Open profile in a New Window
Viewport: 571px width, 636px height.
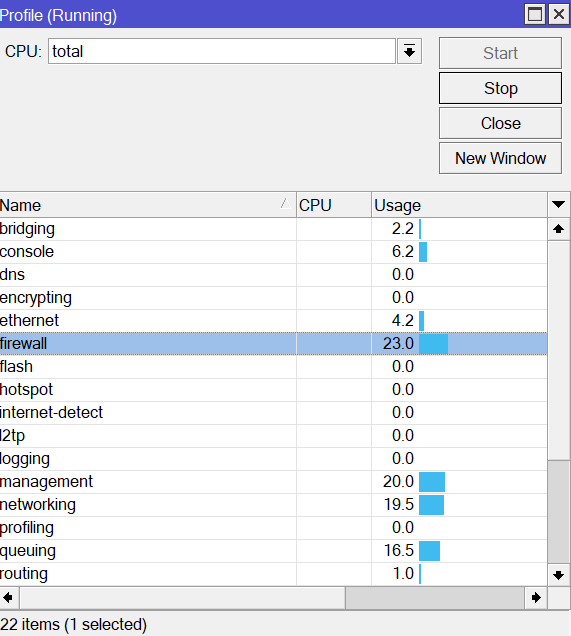click(500, 158)
